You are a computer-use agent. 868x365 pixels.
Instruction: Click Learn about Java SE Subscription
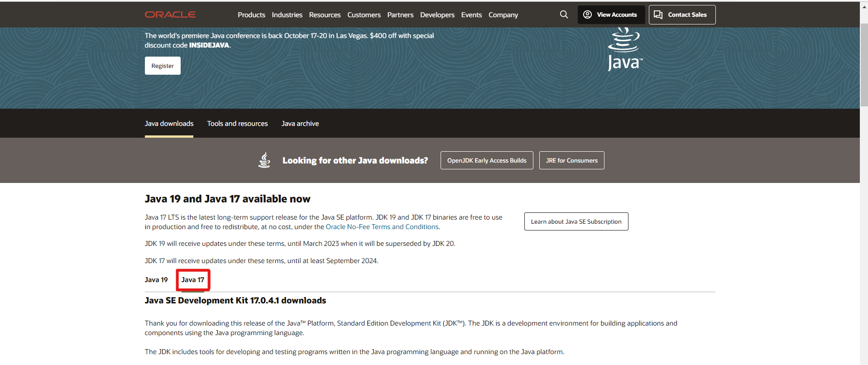pyautogui.click(x=576, y=221)
